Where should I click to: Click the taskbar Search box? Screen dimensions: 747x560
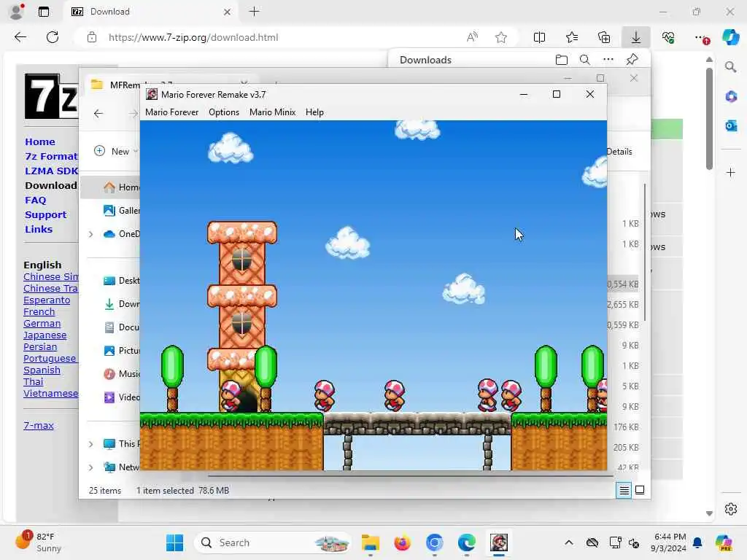click(273, 542)
